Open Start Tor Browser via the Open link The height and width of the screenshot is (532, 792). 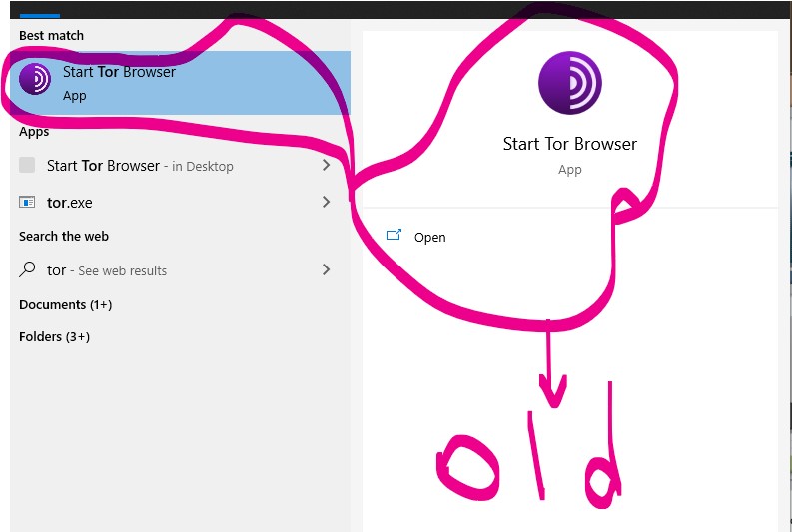429,238
